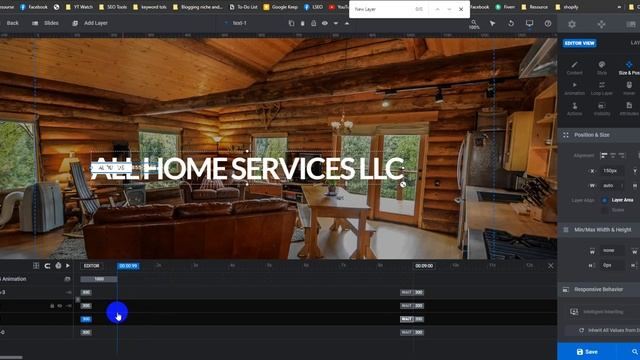The image size is (640, 360).
Task: Toggle layer visibility eye in top toolbar
Action: tap(324, 23)
